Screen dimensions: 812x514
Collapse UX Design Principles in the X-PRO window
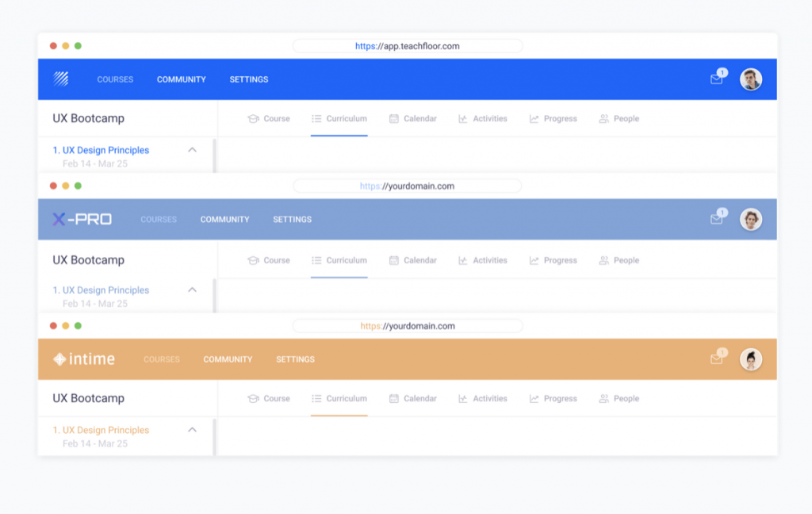pos(192,290)
